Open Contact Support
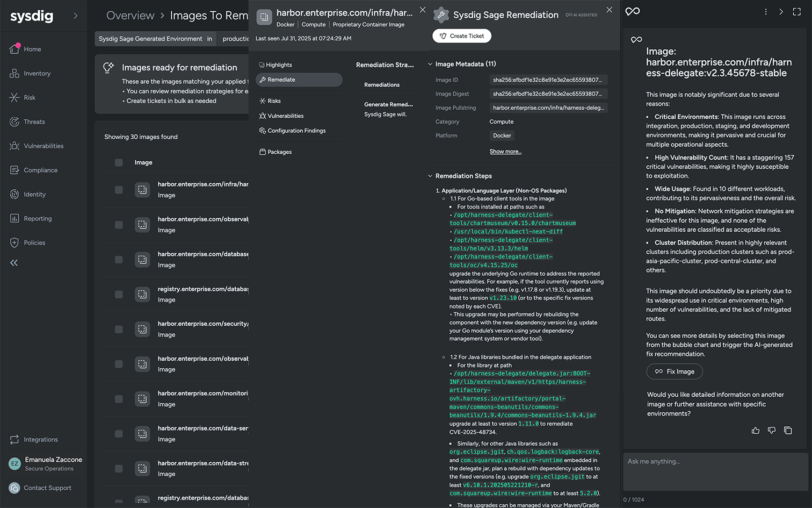This screenshot has width=812, height=508. click(x=40, y=488)
